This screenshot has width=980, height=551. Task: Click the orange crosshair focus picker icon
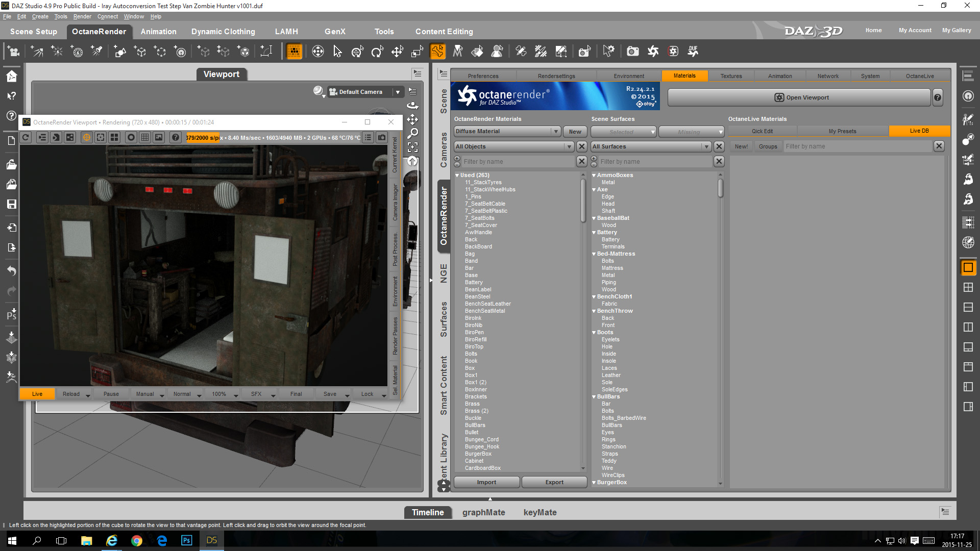(86, 137)
